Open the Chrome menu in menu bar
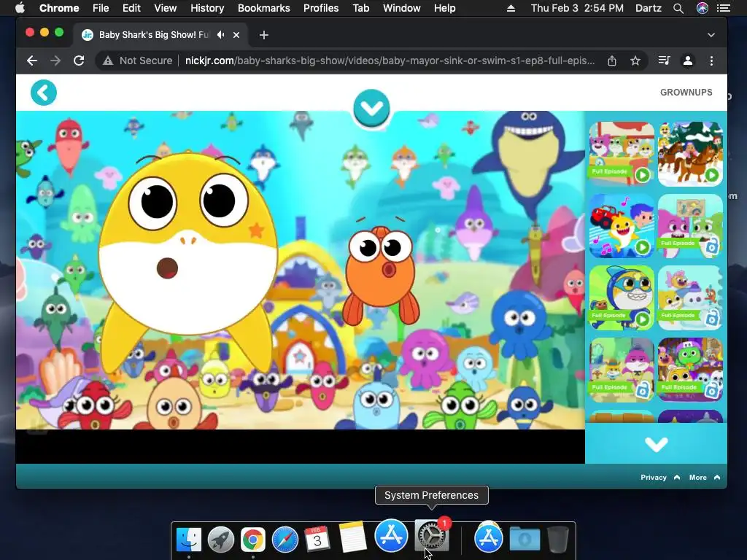This screenshot has width=747, height=560. pyautogui.click(x=59, y=8)
